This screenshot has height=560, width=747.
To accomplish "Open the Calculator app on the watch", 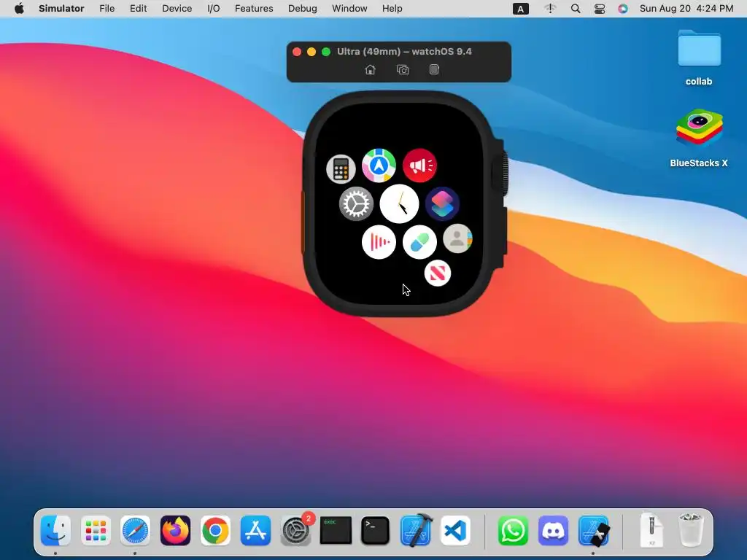I will point(341,168).
